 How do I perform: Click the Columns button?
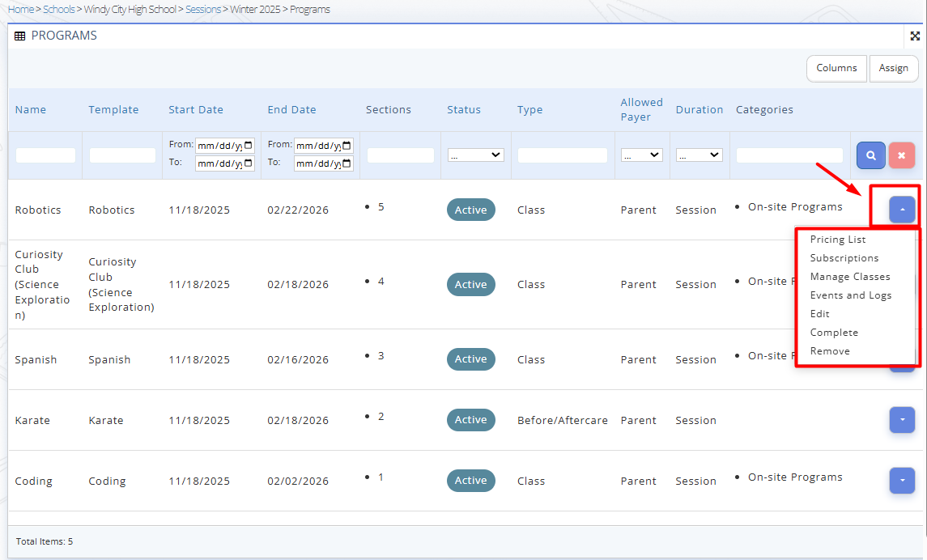point(836,69)
